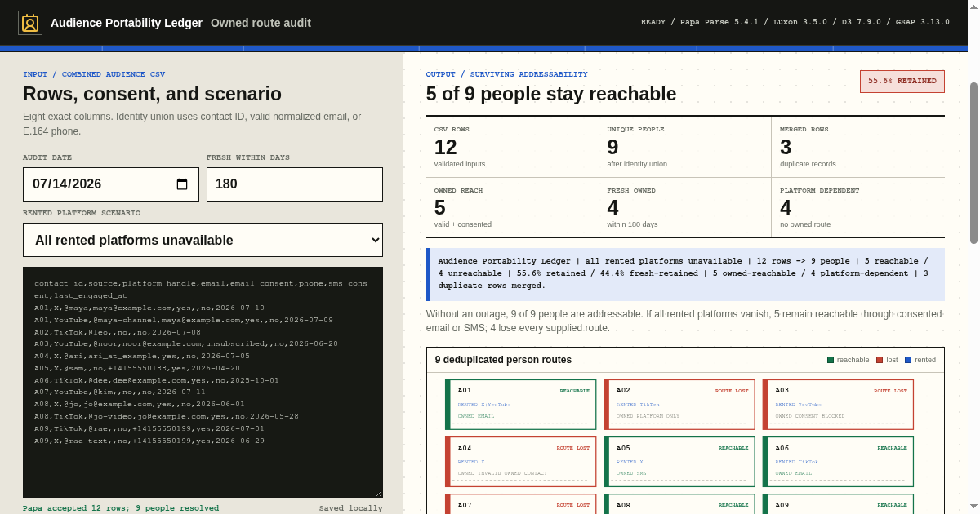The width and height of the screenshot is (980, 514).
Task: Click 'RENTED X+YouTube' on card A01
Action: pos(484,405)
